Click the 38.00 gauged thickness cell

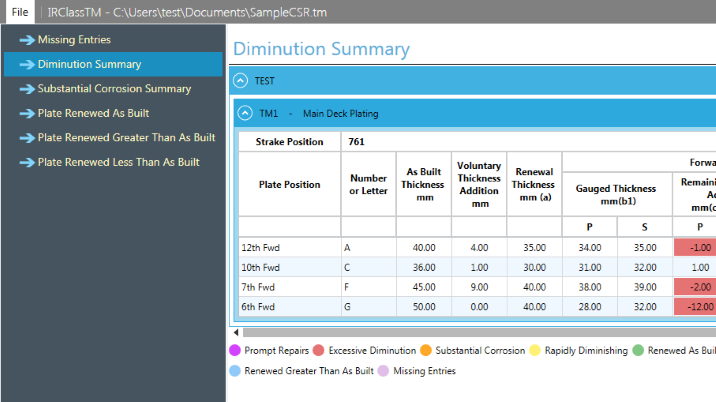(590, 287)
